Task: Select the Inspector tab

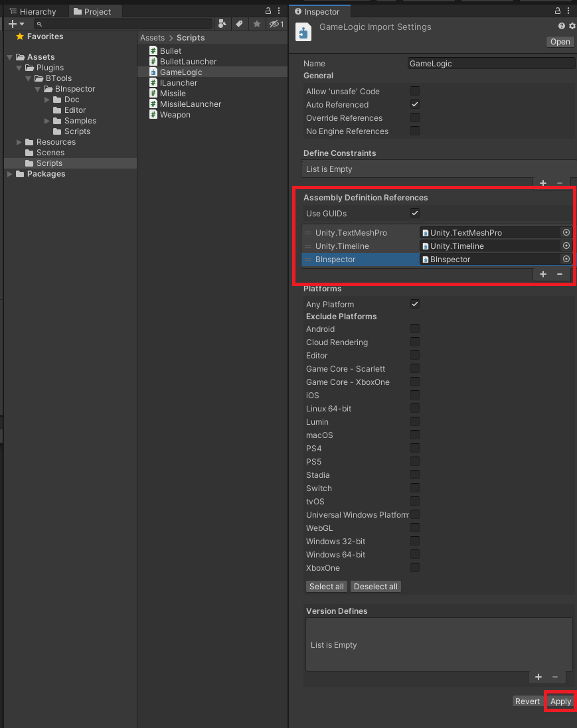Action: (319, 11)
